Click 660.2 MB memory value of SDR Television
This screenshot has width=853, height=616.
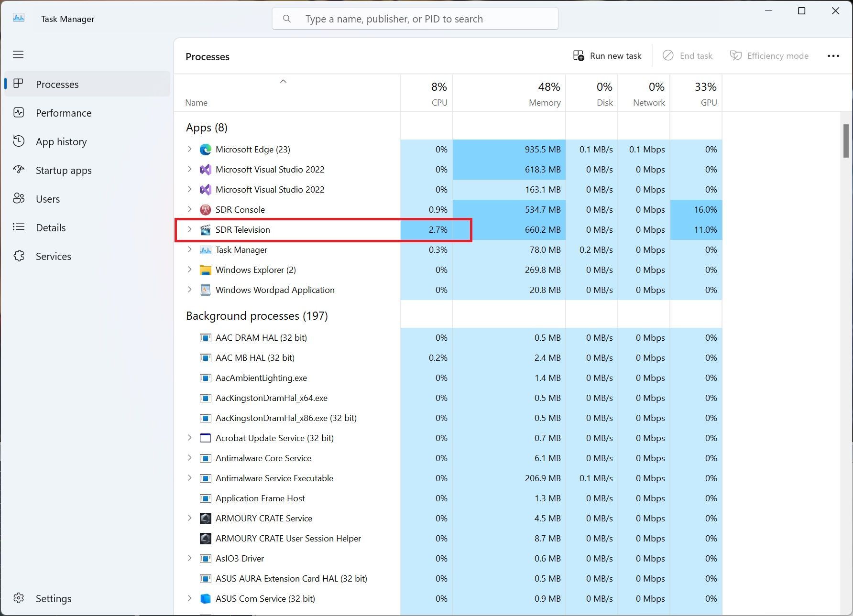pos(543,230)
